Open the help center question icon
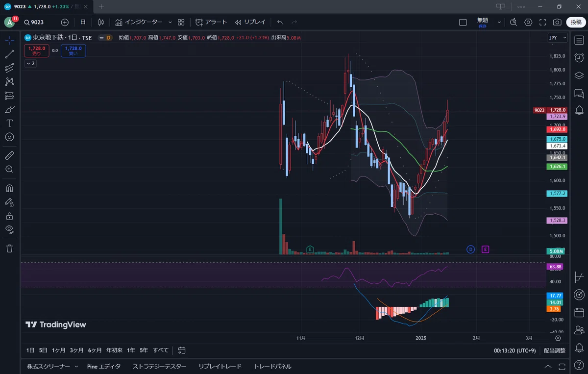 tap(579, 365)
